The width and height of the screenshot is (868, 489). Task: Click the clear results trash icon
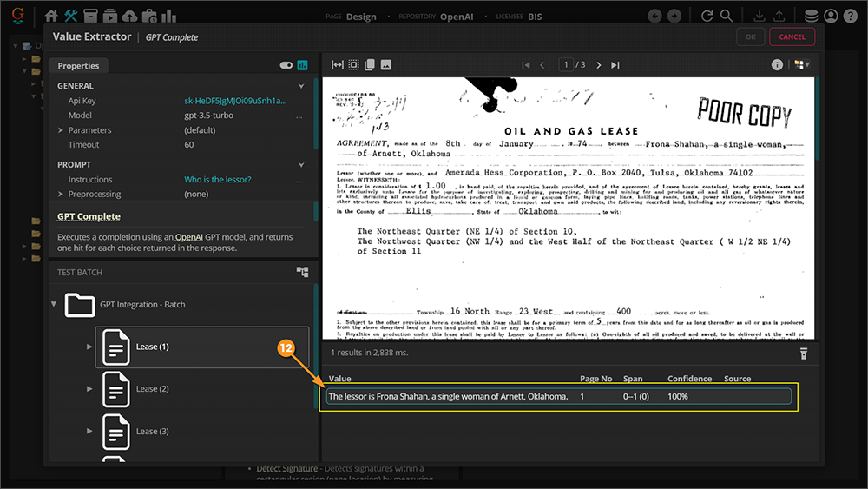803,354
